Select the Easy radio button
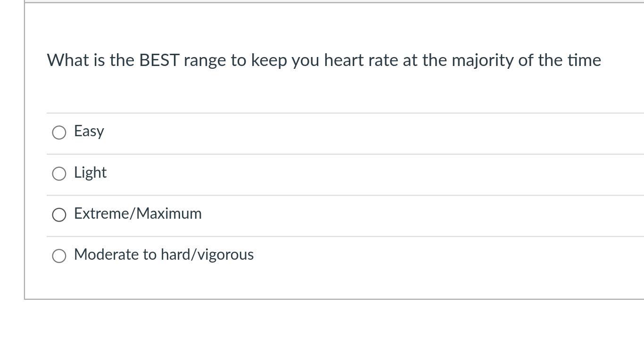This screenshot has width=644, height=362. point(59,132)
